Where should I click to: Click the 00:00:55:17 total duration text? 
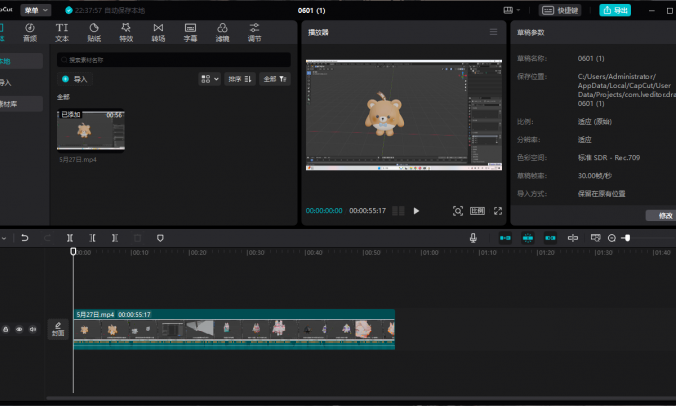tap(367, 211)
